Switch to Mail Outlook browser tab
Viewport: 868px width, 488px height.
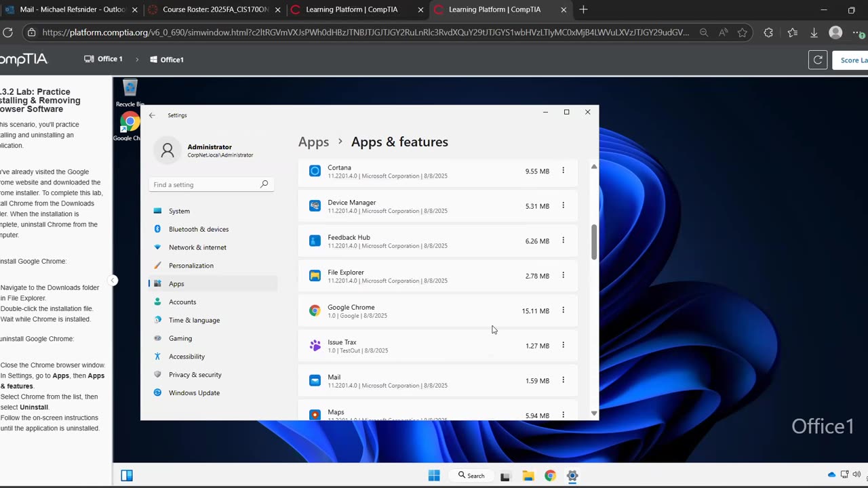(71, 9)
